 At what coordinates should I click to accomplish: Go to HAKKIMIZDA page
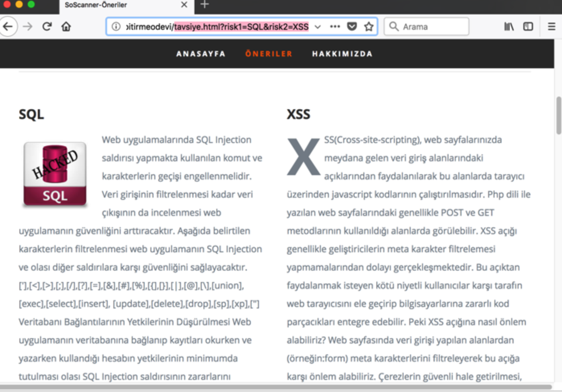coord(343,54)
